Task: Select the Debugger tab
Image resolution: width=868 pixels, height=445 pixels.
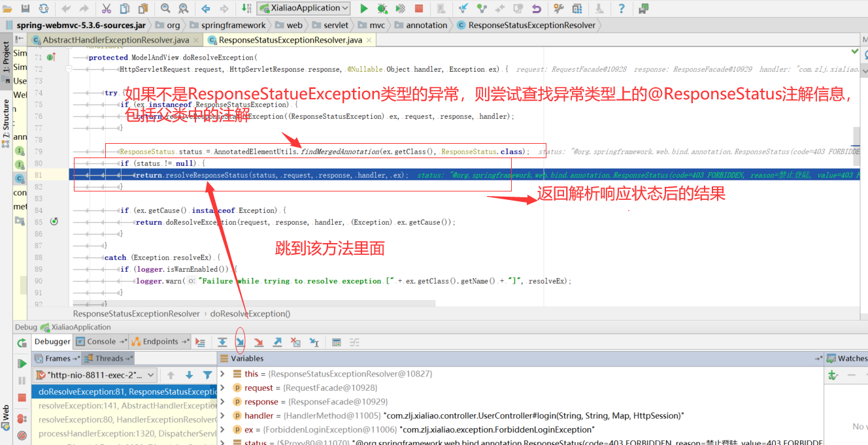Action: click(x=52, y=342)
